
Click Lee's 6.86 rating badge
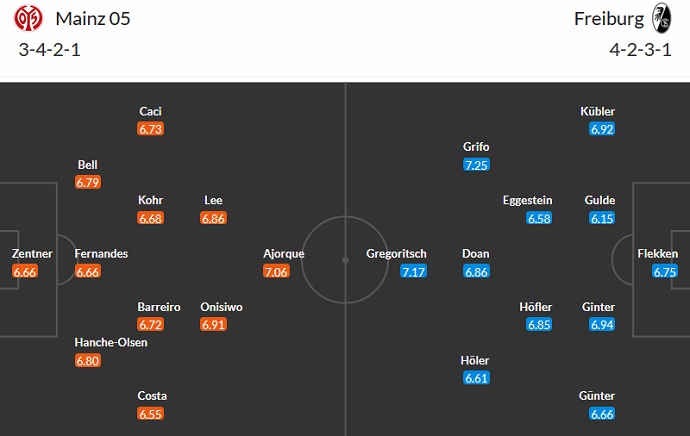[x=213, y=218]
